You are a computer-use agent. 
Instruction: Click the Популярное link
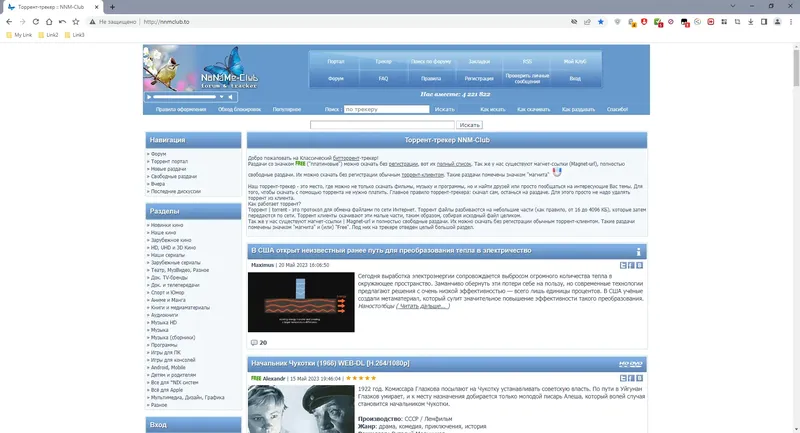click(287, 110)
